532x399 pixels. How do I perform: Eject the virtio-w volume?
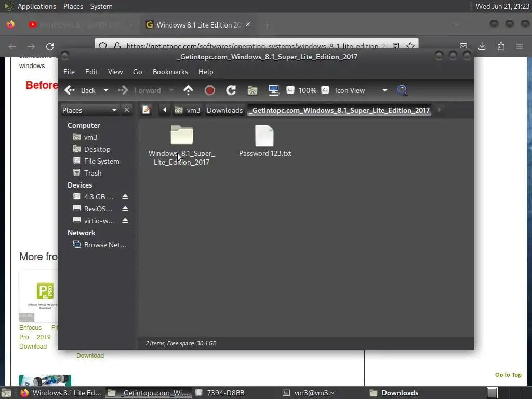(x=125, y=220)
